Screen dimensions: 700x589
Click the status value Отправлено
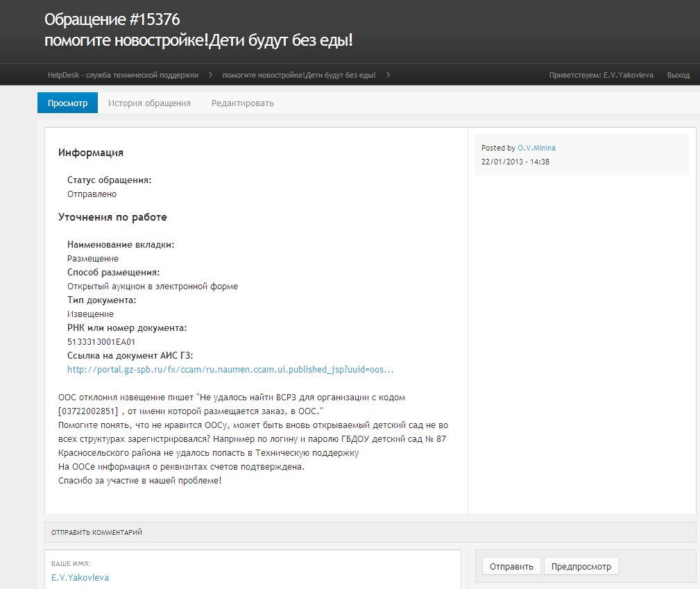point(92,194)
